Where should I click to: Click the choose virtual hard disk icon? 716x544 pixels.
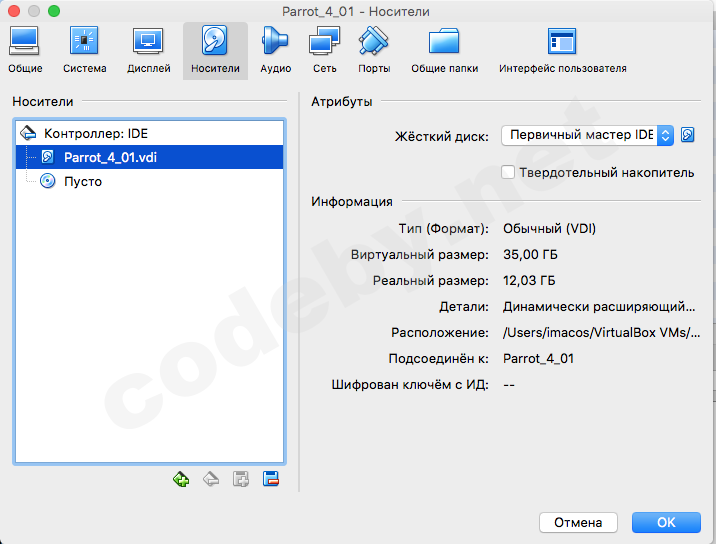pyautogui.click(x=688, y=135)
